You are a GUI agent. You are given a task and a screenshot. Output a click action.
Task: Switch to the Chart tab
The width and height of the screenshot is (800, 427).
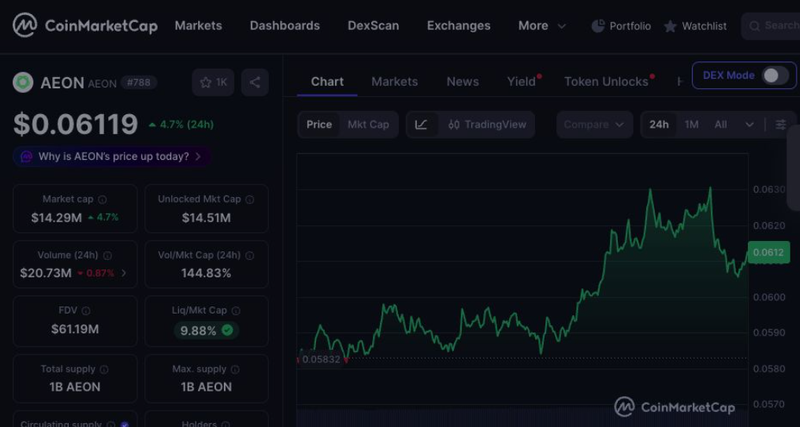(327, 82)
